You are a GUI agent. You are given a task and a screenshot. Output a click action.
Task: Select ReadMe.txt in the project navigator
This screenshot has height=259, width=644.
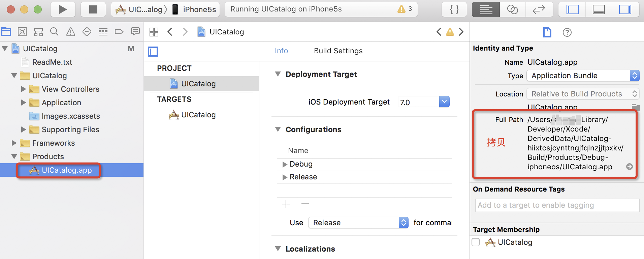pos(52,62)
